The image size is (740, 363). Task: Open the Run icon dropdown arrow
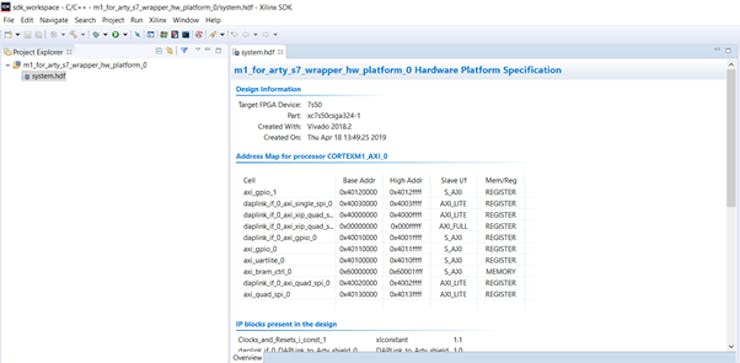click(x=125, y=34)
